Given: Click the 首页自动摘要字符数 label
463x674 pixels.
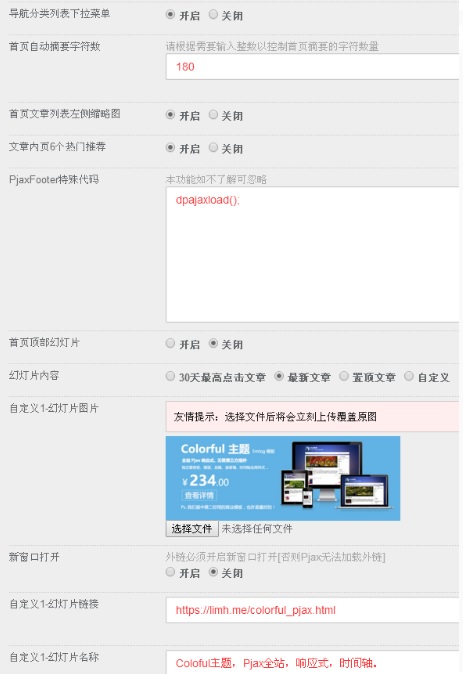Looking at the screenshot, I should [x=55, y=46].
